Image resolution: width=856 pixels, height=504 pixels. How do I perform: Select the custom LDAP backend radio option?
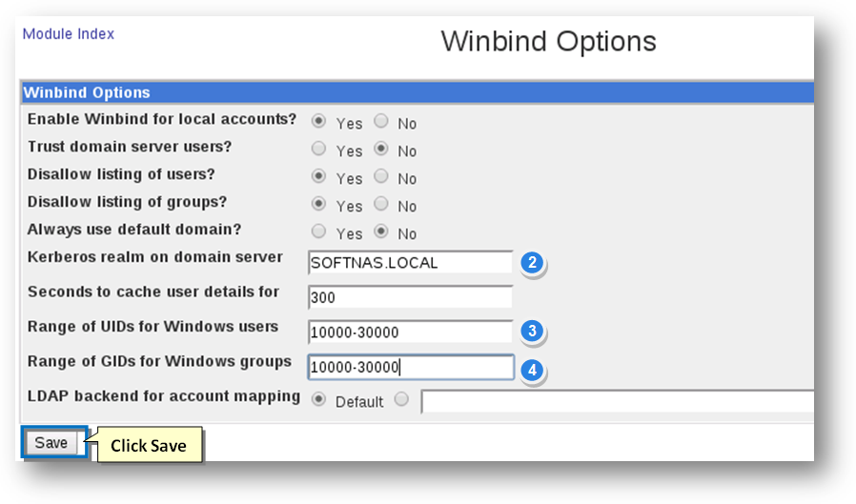[x=401, y=400]
